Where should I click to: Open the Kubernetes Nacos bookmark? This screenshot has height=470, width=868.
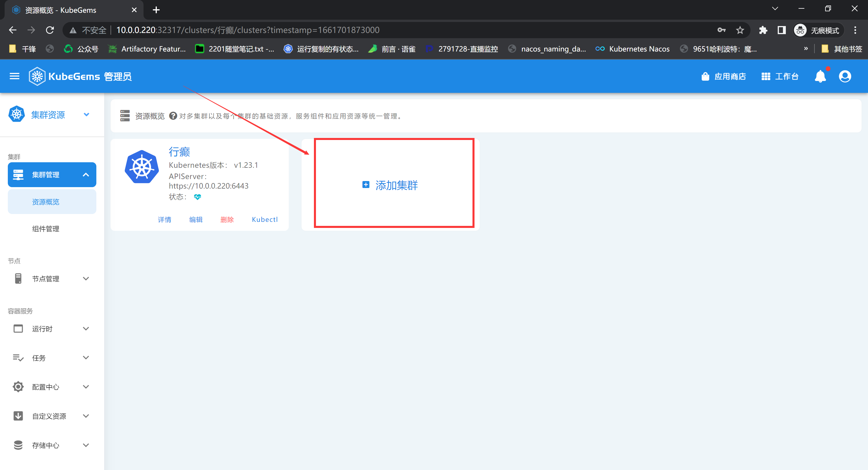coord(632,49)
